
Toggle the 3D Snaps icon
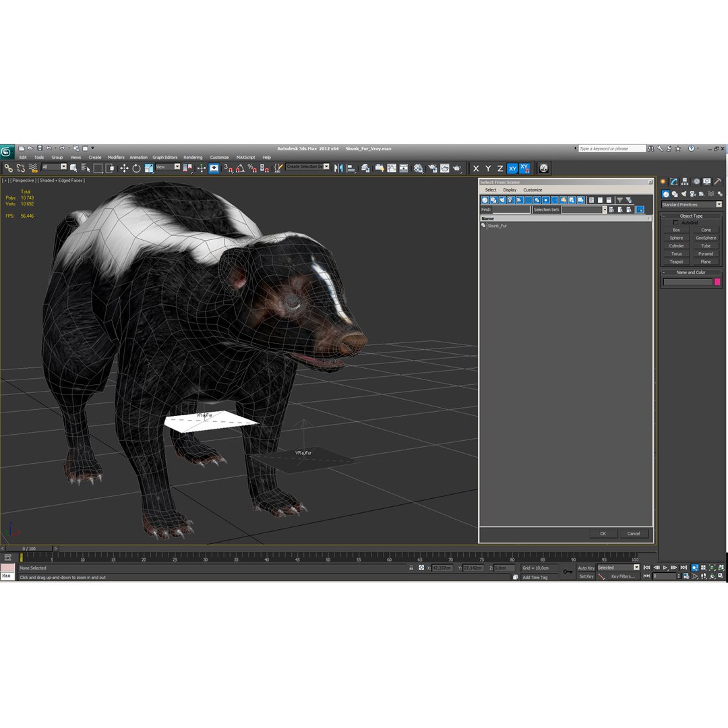(x=228, y=168)
